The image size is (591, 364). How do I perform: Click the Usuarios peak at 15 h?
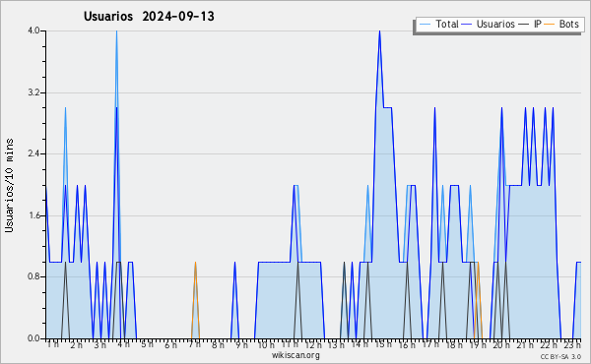(379, 31)
